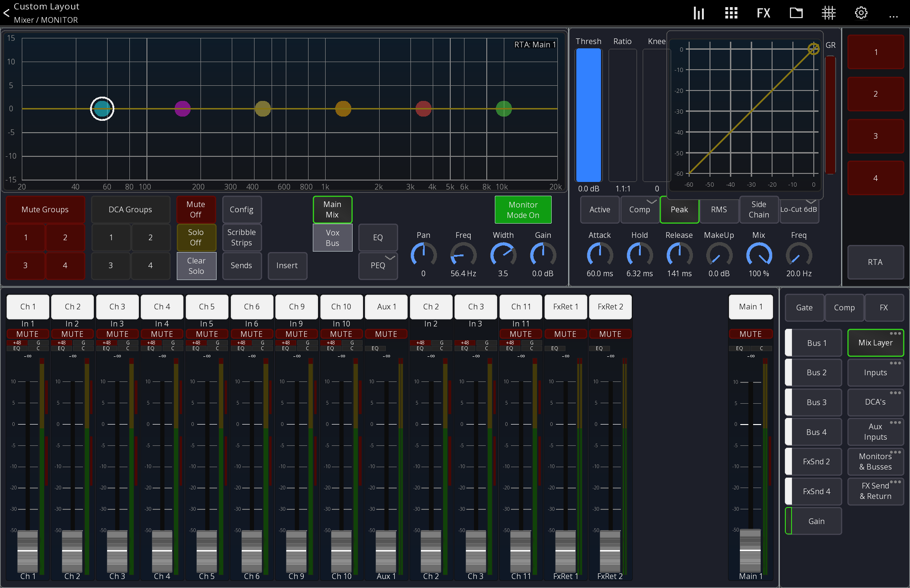Click the EQ Freq knob
Viewport: 910px width, 588px height.
pos(463,255)
